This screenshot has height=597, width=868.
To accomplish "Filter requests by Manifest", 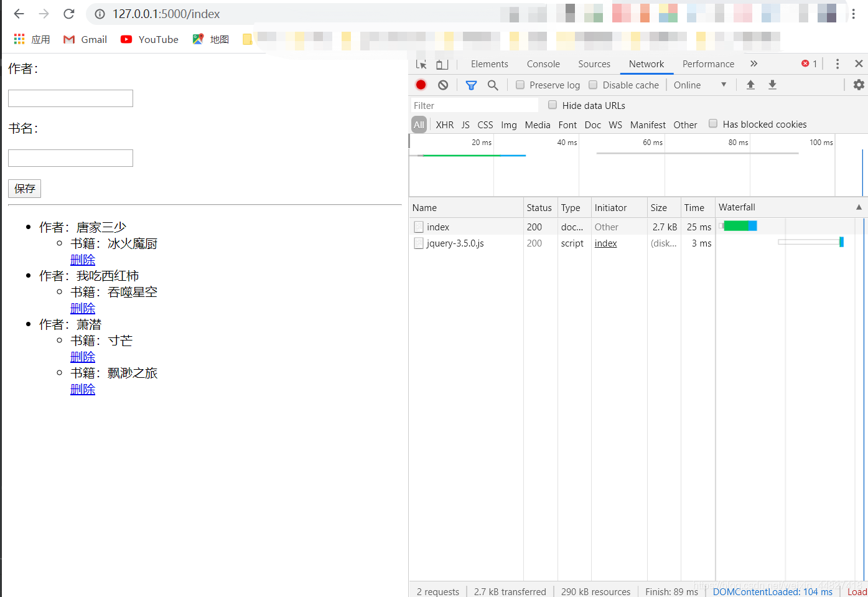I will [x=648, y=125].
